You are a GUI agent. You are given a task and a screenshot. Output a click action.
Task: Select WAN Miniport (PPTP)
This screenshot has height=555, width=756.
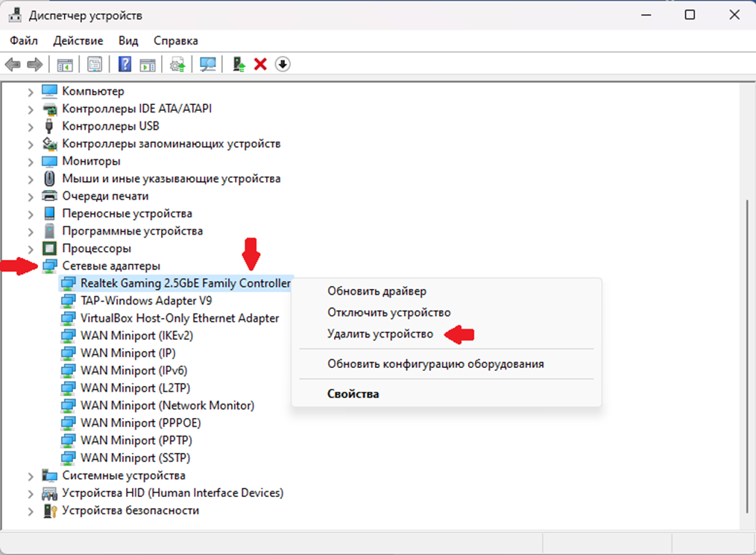click(x=136, y=440)
